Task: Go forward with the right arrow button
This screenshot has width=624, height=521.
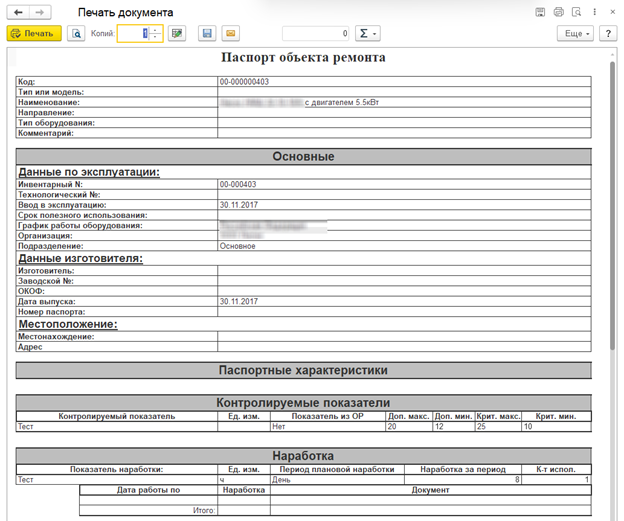Action: (x=40, y=12)
